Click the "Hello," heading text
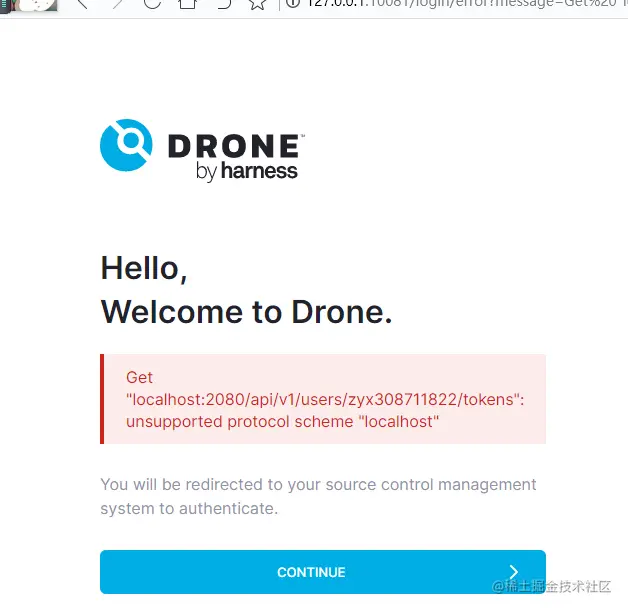The image size is (628, 611). click(144, 268)
